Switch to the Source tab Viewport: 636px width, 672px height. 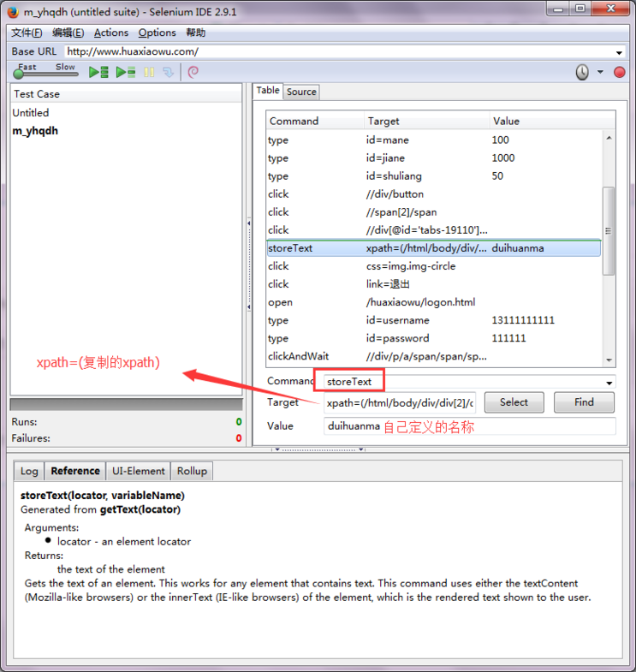tap(301, 92)
